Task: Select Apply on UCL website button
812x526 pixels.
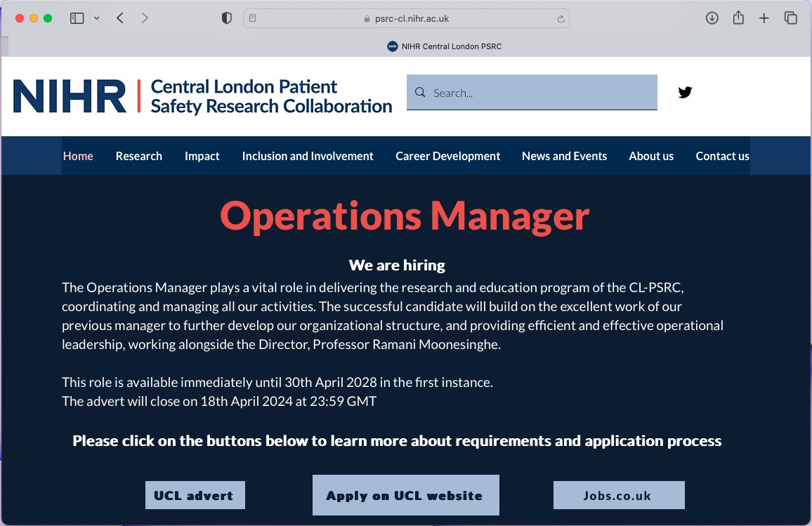Action: pyautogui.click(x=405, y=495)
